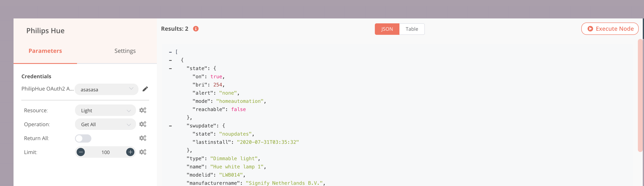Open the Return All parameter options gear
644x186 pixels.
(143, 138)
